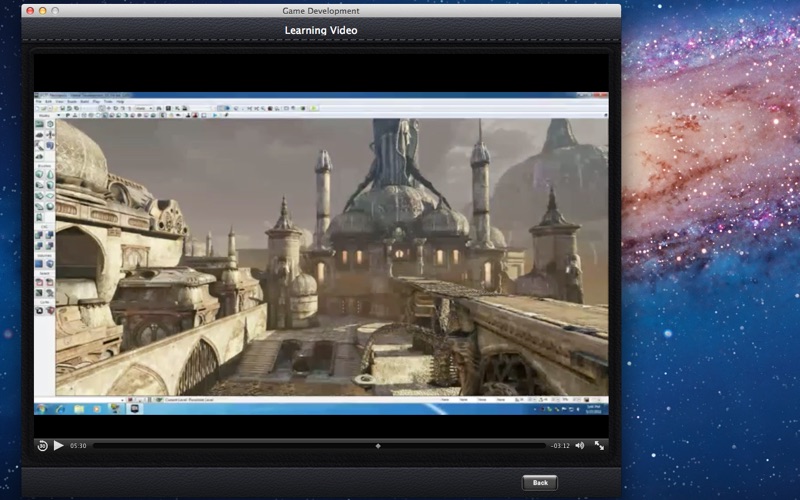
Task: Enter fullscreen with the expand arrows icon
Action: [x=599, y=445]
